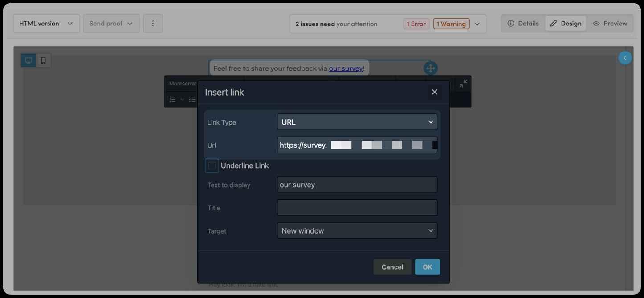Click the empty Title input field

[x=357, y=208]
